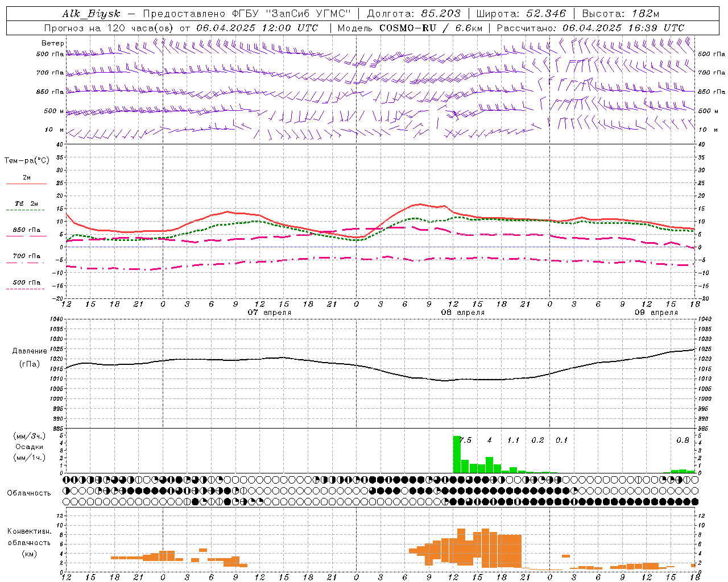Viewport: 728px width, 582px height.
Task: Click the Td 2м dew point legend entry
Action: tap(26, 203)
